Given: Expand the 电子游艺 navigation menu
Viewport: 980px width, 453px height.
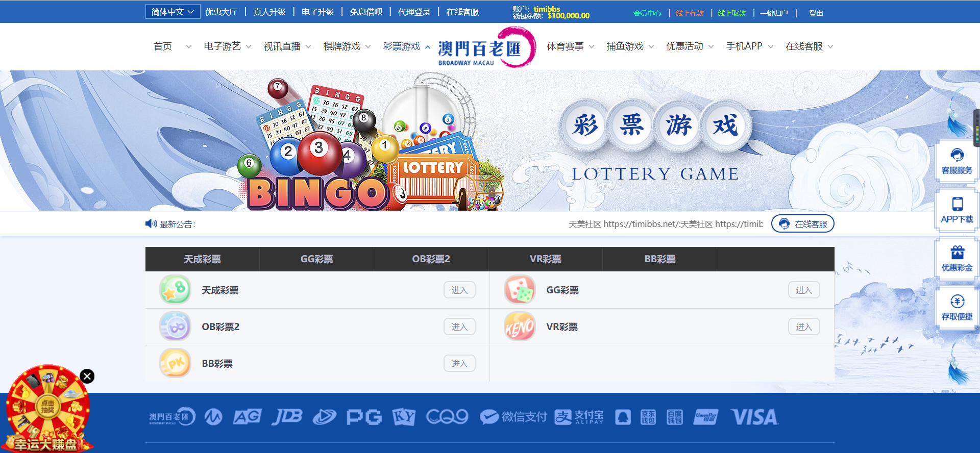Looking at the screenshot, I should 227,46.
